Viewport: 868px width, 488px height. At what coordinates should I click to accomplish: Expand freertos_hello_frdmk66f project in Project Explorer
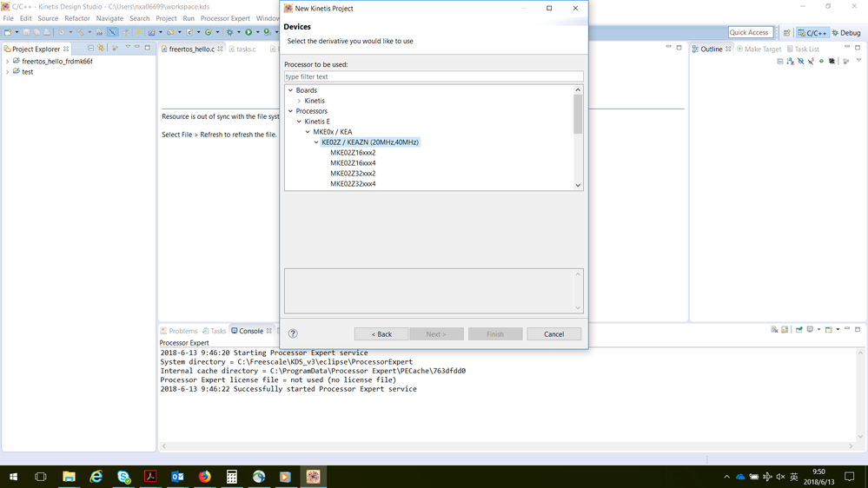[x=7, y=62]
